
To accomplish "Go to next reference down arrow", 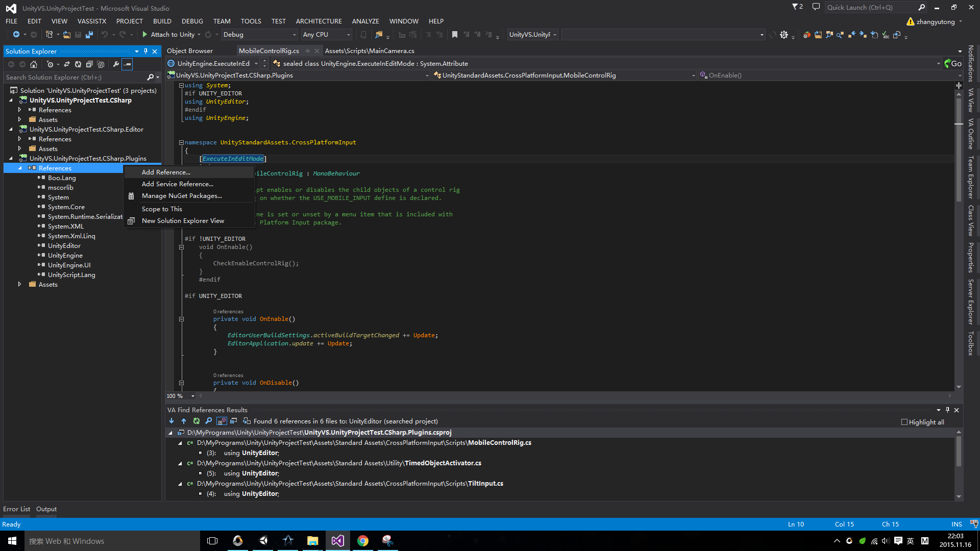I will (x=171, y=421).
